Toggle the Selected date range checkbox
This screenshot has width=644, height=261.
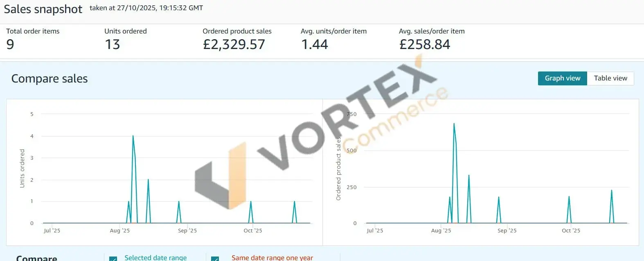click(113, 259)
